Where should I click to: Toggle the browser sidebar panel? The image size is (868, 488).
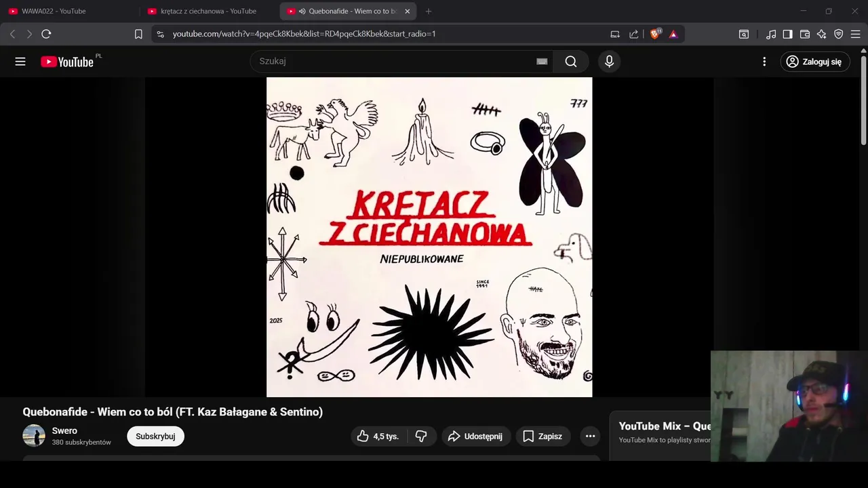click(787, 34)
